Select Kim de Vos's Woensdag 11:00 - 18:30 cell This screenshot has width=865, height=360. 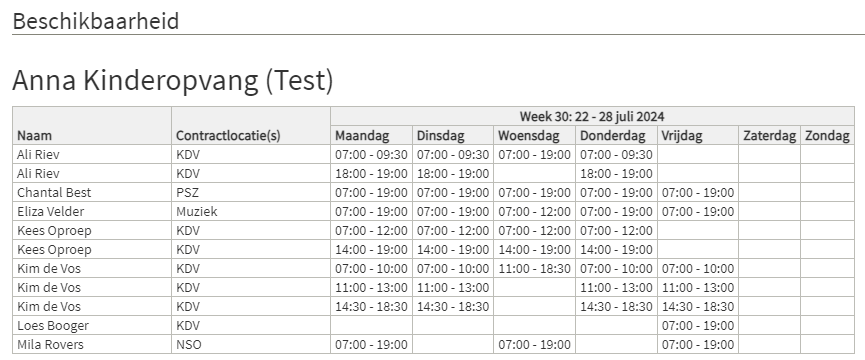pos(535,268)
